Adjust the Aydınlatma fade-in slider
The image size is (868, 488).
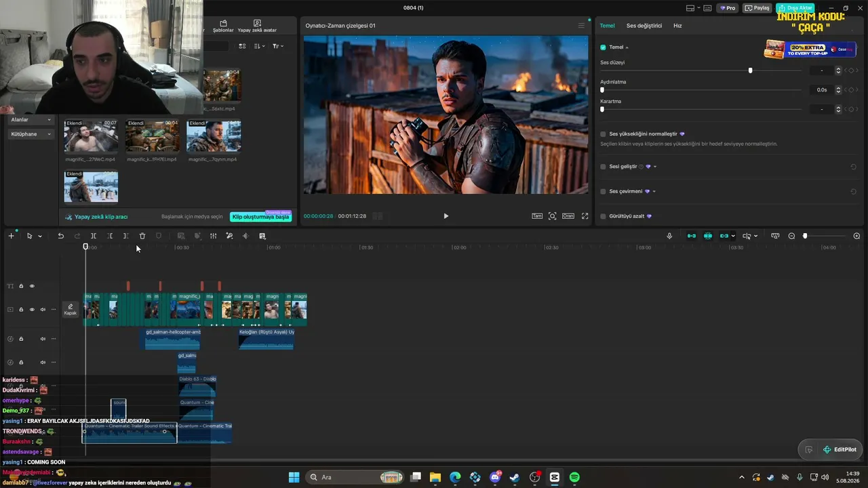[x=602, y=89]
